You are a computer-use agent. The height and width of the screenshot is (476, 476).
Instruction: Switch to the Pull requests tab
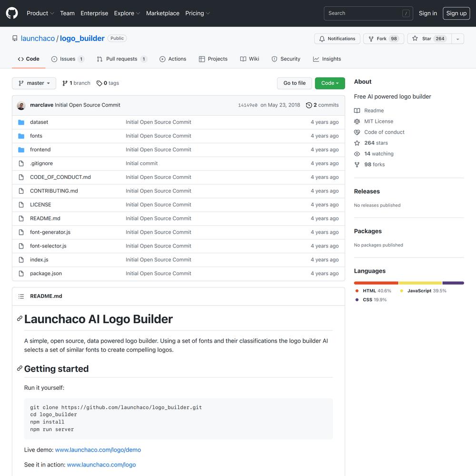click(122, 59)
